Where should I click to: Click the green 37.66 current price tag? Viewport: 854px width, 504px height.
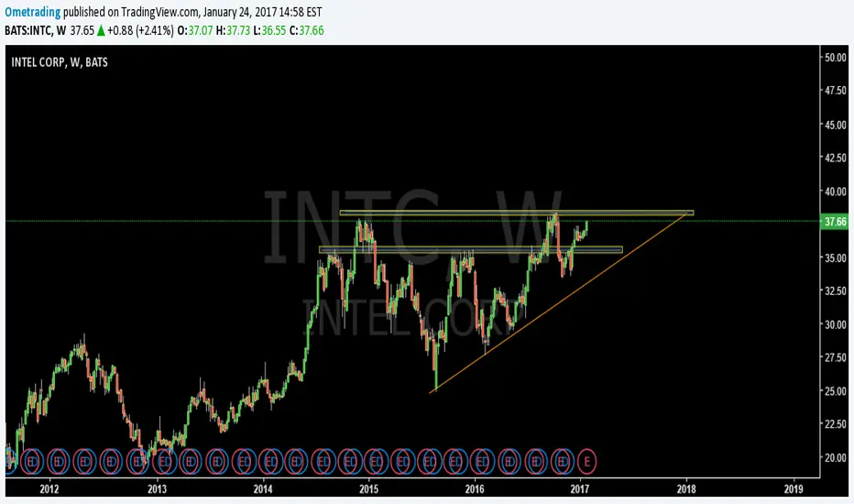pos(835,222)
